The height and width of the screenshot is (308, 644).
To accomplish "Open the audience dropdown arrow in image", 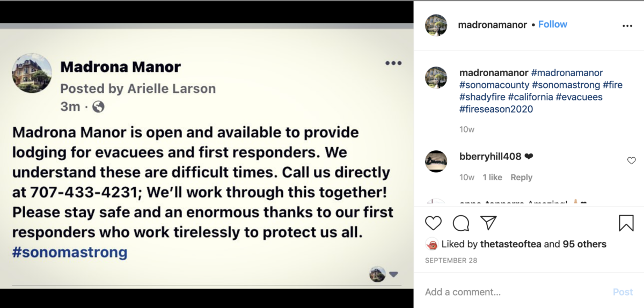I will coord(394,275).
